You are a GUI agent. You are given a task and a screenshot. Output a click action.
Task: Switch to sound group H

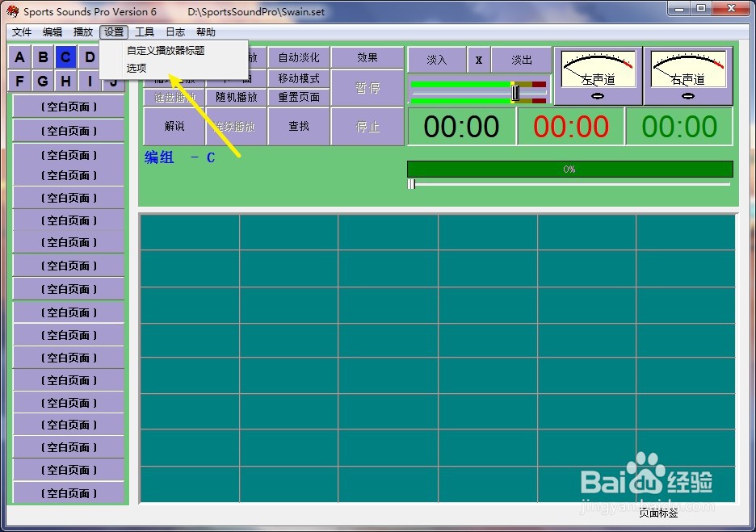[x=66, y=81]
